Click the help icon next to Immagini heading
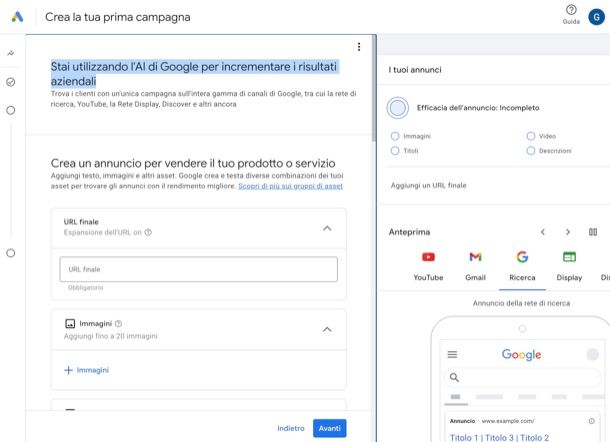The height and width of the screenshot is (442, 610). pyautogui.click(x=119, y=323)
